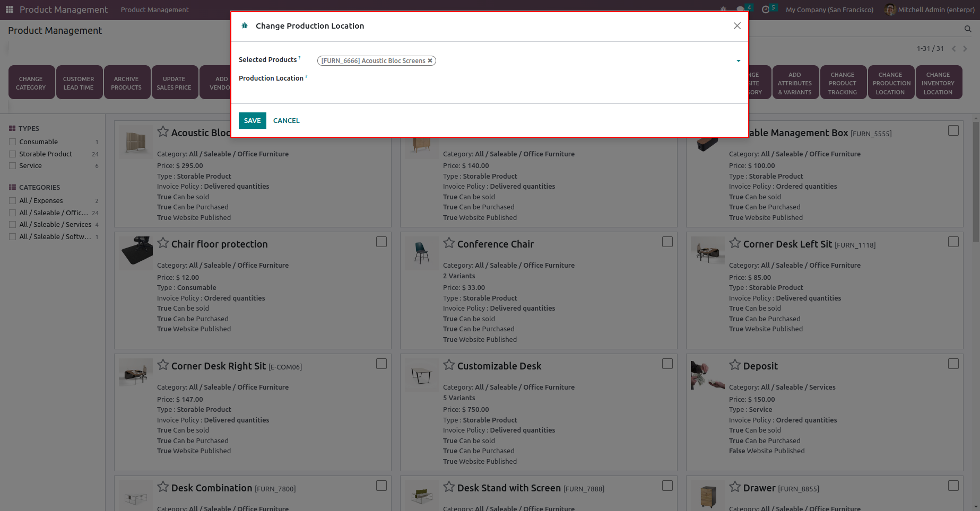Viewport: 980px width, 511px height.
Task: Click Change Product Tracking button
Action: point(843,82)
